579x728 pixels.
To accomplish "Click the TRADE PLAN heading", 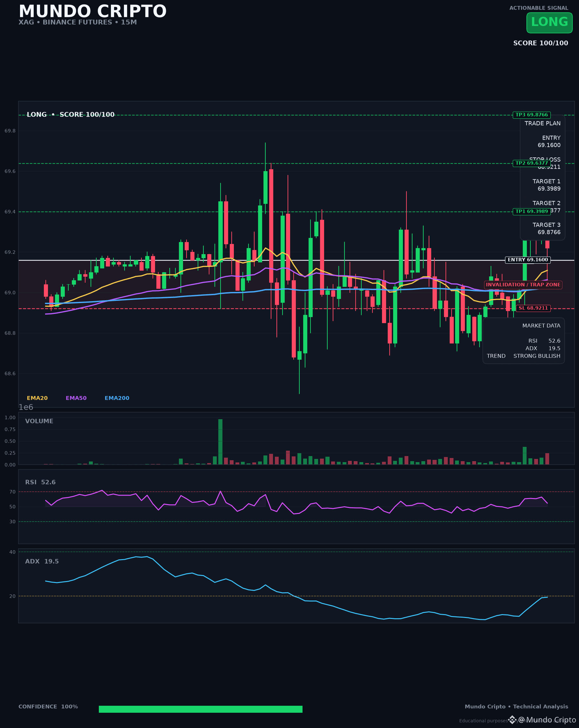I will pos(542,123).
